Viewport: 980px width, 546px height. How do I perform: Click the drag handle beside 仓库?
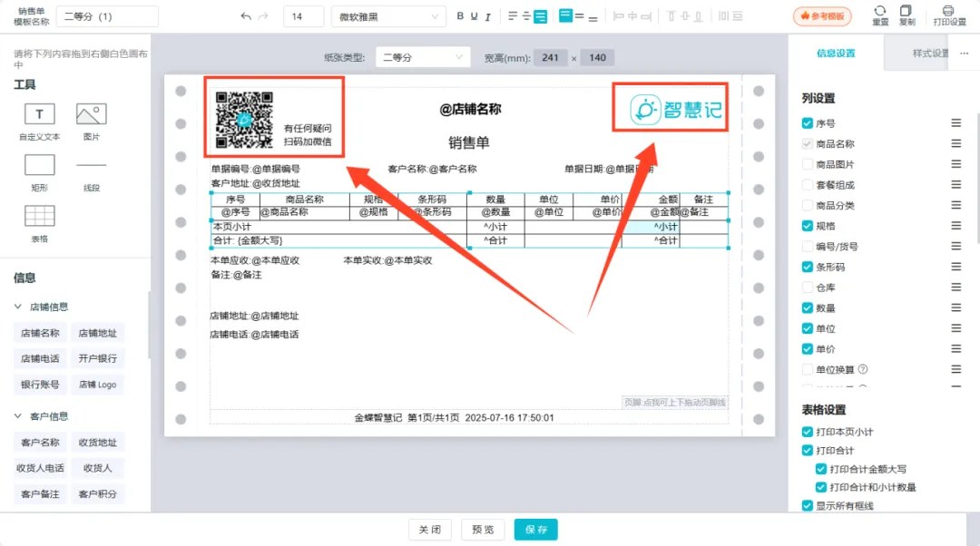click(x=956, y=288)
